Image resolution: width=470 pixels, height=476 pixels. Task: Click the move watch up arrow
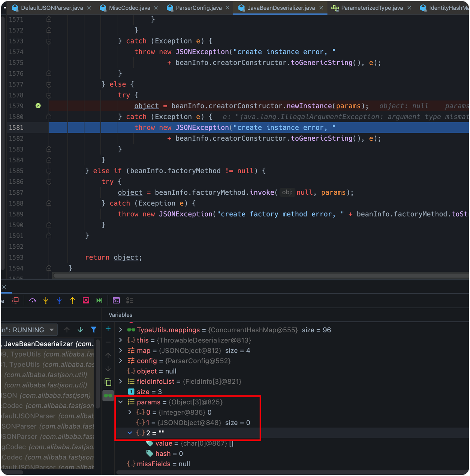click(x=108, y=355)
